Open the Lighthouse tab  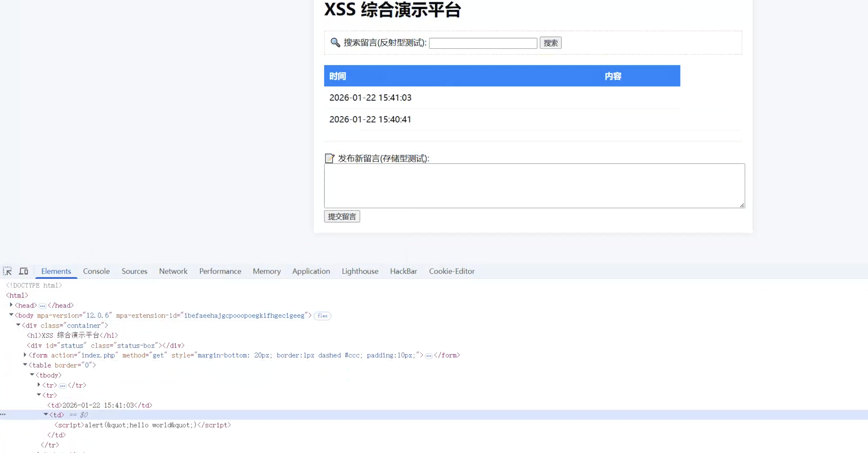[360, 271]
